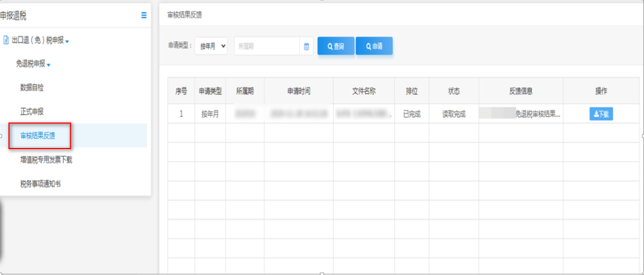The height and width of the screenshot is (275, 644).
Task: Select the 按年月 cell in row 1
Action: pos(210,115)
